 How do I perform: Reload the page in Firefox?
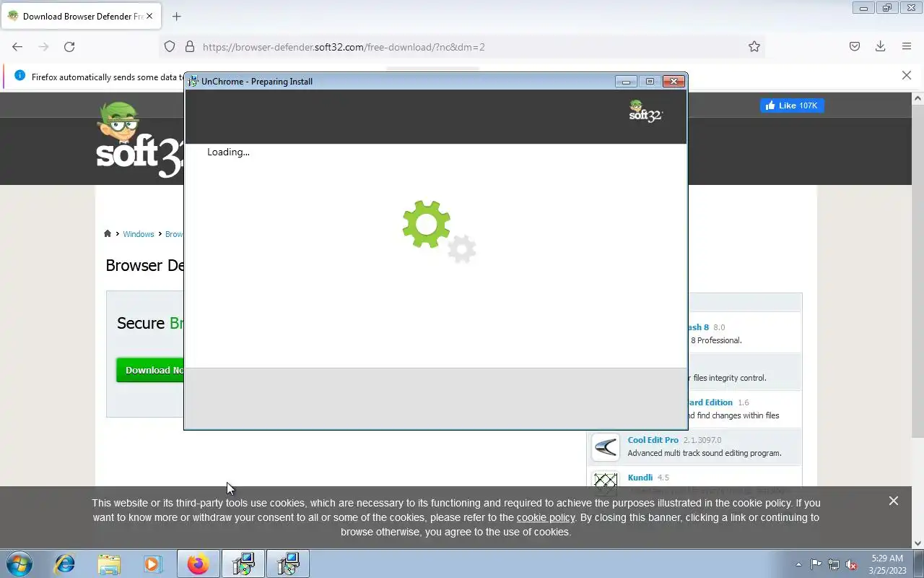coord(69,46)
